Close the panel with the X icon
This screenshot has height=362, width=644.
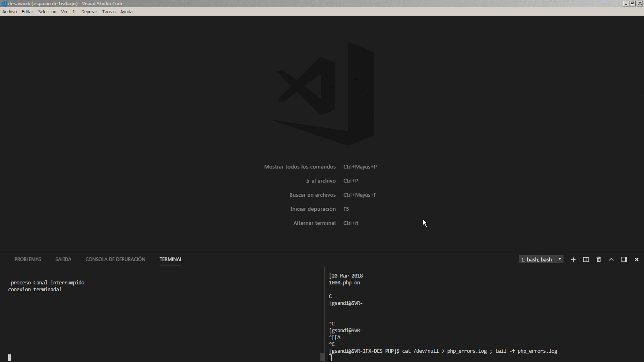point(636,259)
